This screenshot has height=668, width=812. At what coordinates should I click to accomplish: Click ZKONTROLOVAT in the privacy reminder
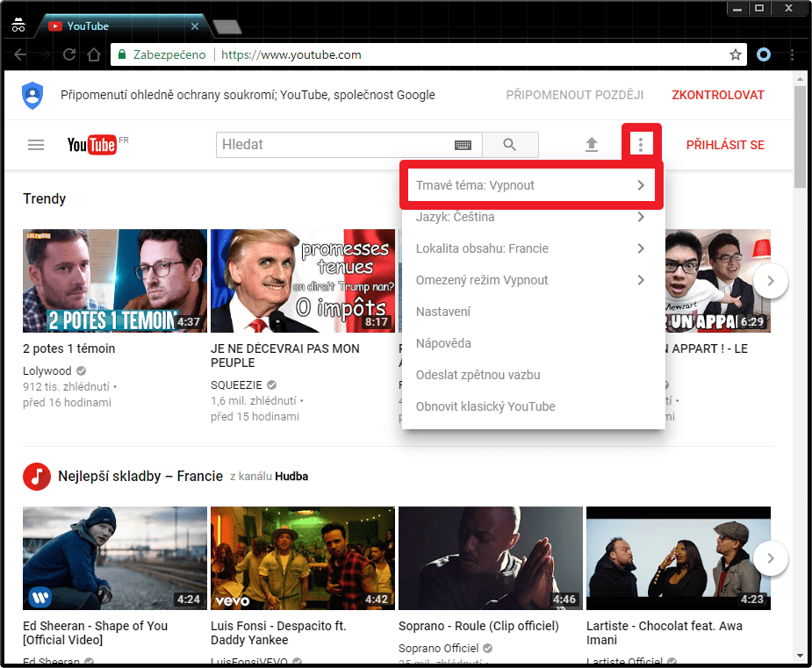(718, 96)
